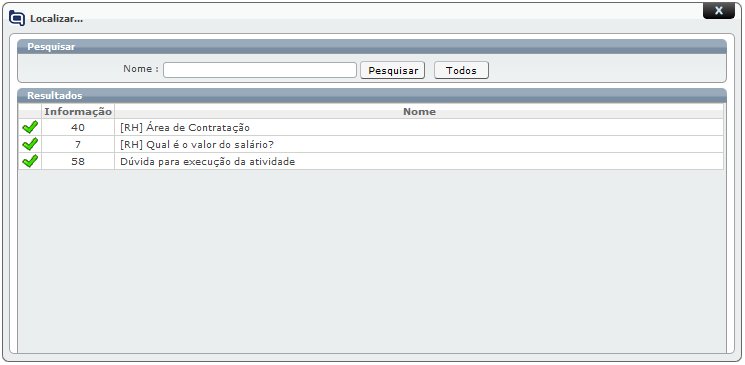Click information number 40 cell
This screenshot has width=745, height=365.
coord(78,127)
